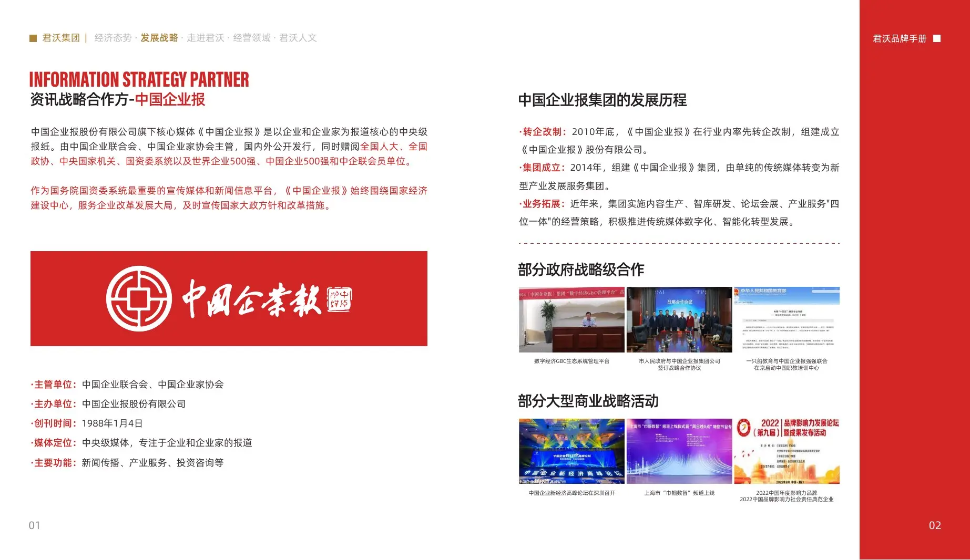Click the 主办单位 row label
The image size is (970, 560).
coord(53,404)
